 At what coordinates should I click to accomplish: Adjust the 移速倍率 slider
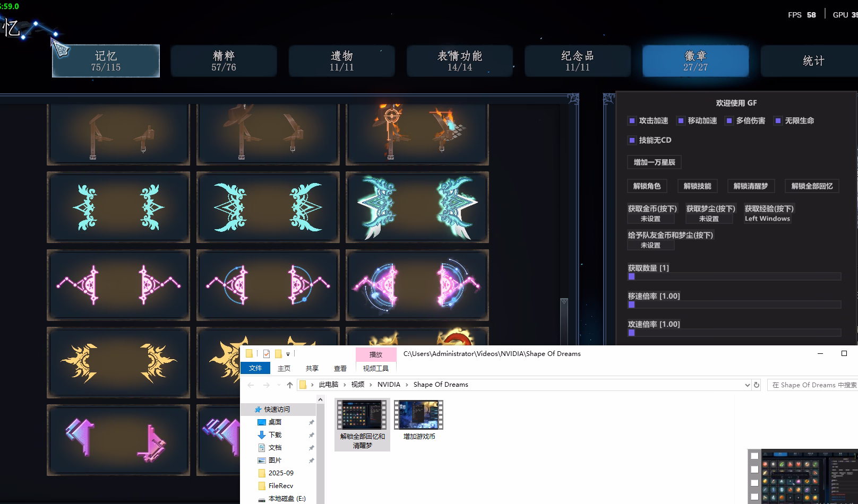tap(631, 304)
